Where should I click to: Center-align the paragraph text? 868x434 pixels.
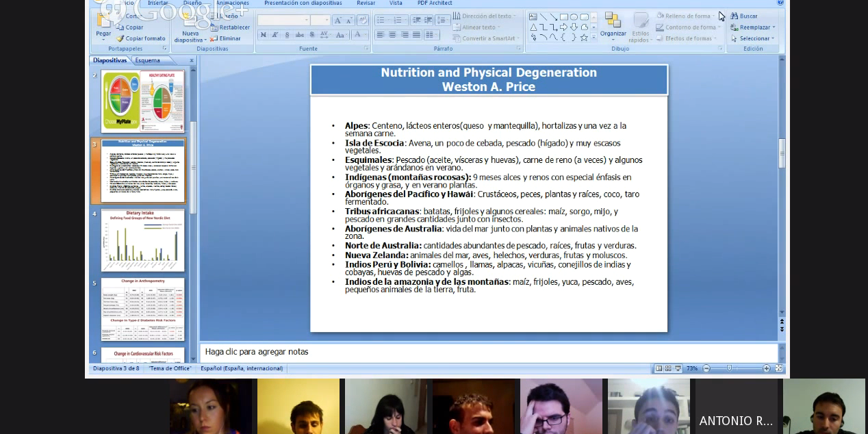point(392,35)
